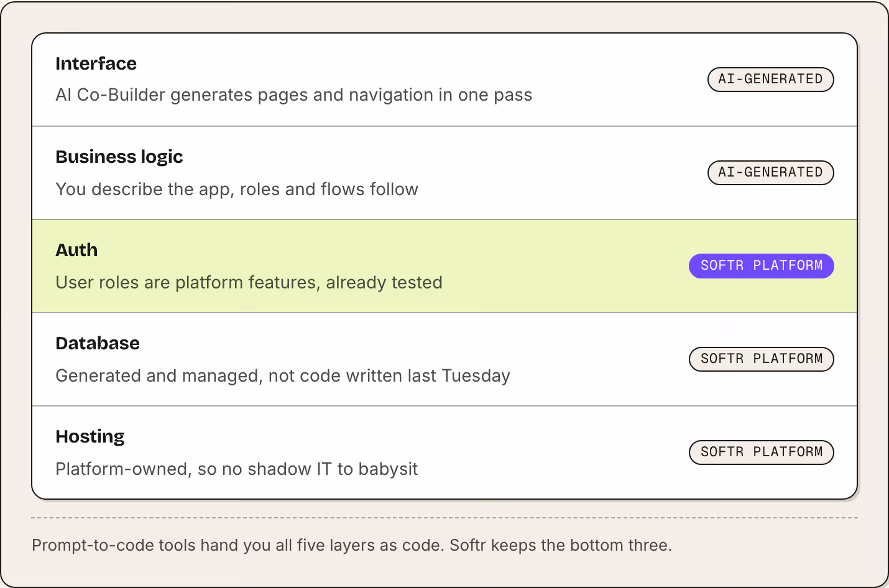Click the "Business logic" heading

tap(119, 157)
